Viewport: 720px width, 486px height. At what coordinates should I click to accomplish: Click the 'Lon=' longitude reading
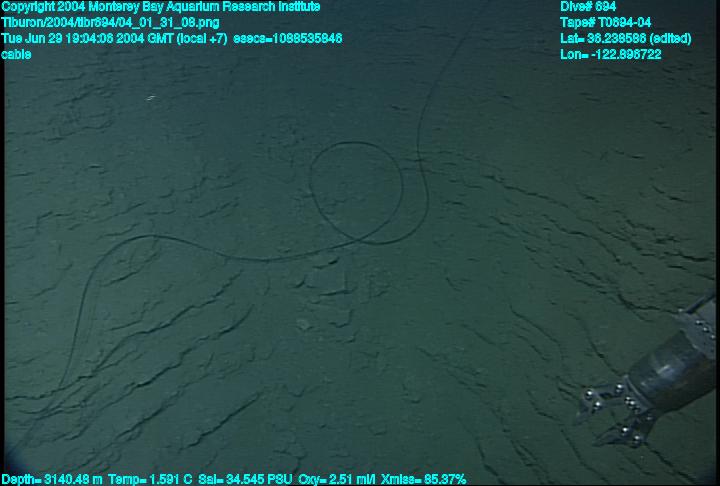pyautogui.click(x=611, y=54)
